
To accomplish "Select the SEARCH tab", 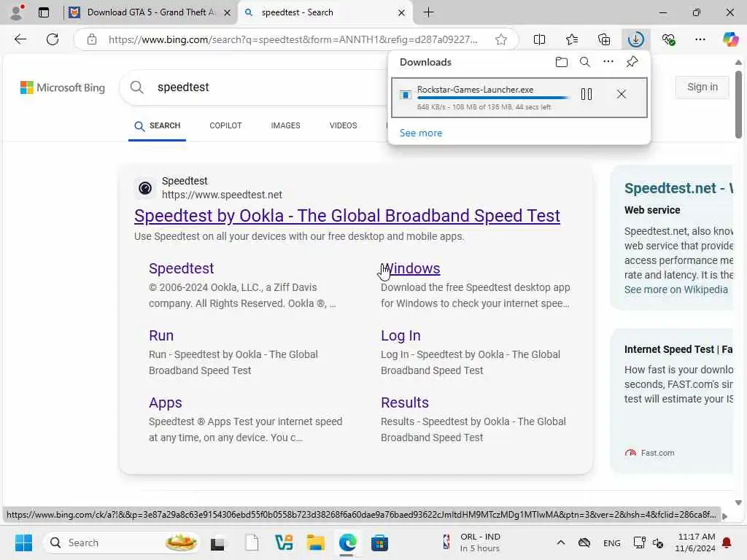I will coord(158,125).
